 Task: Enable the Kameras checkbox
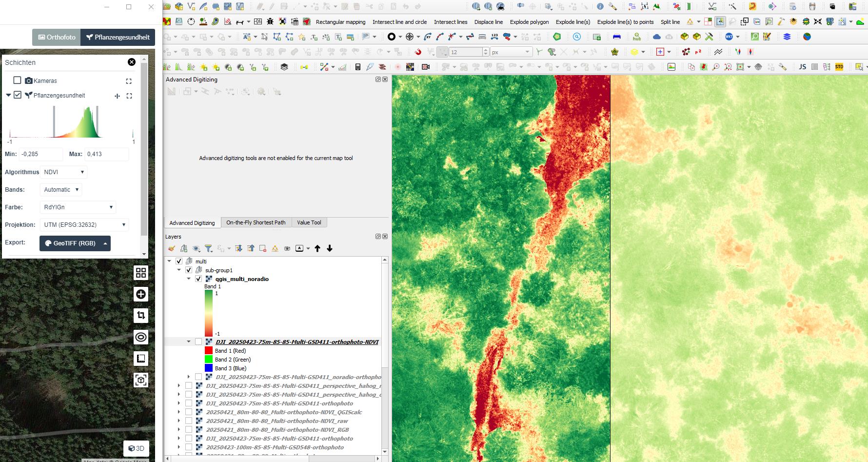[18, 80]
